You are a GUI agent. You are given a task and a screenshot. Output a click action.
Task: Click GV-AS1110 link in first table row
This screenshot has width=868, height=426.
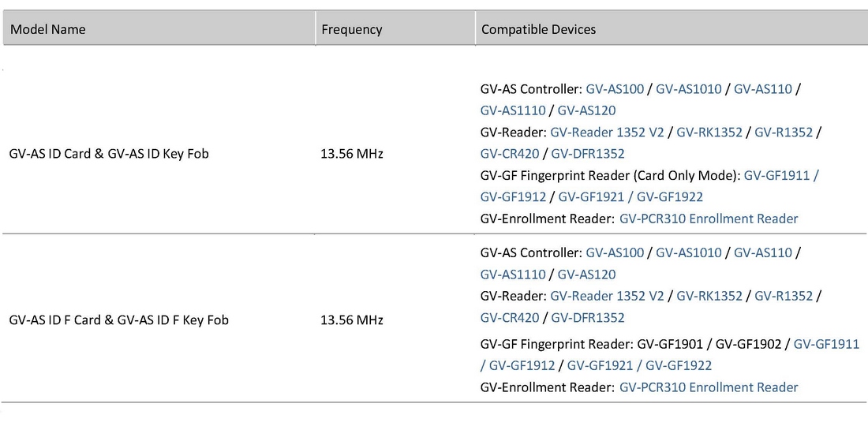(513, 110)
